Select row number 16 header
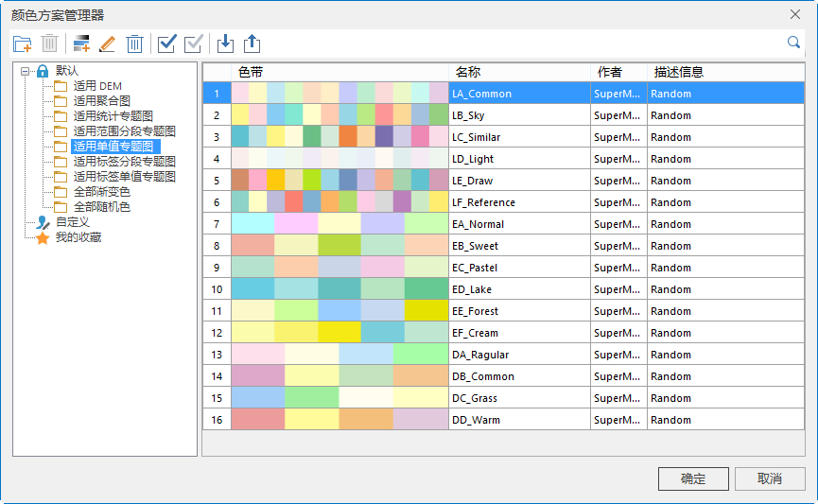The height and width of the screenshot is (504, 818). [217, 420]
